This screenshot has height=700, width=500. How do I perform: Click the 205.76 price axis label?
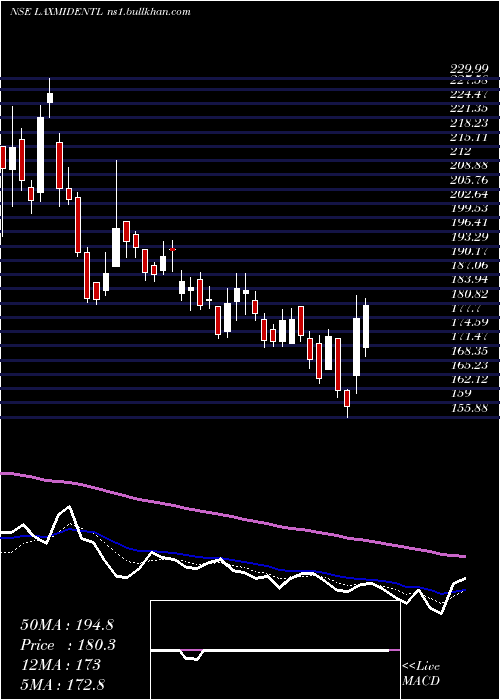(468, 180)
